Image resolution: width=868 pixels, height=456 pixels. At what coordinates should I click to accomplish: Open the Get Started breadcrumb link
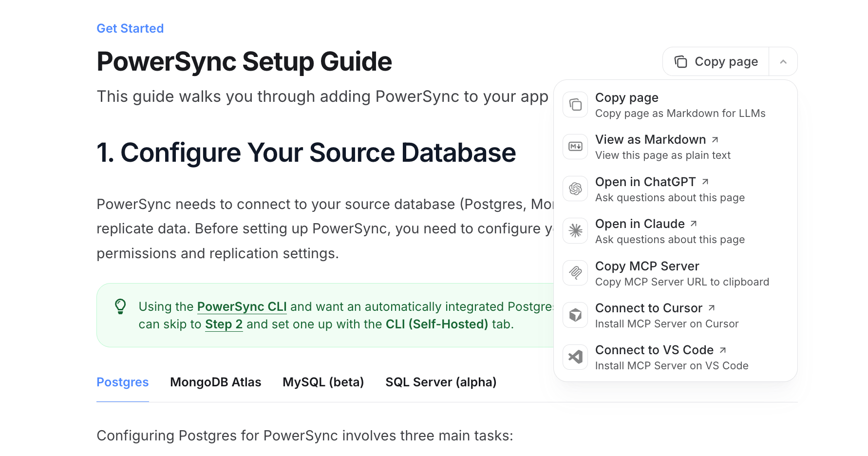pyautogui.click(x=130, y=28)
